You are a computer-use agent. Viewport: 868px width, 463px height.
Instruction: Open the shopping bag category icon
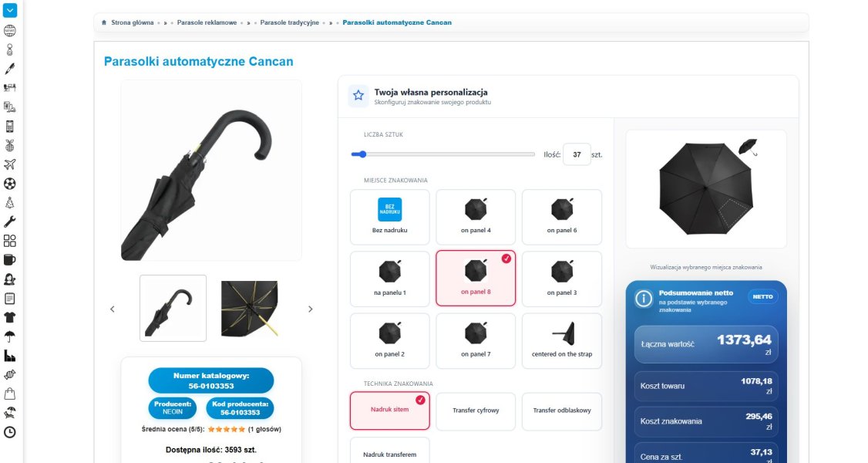[9, 394]
